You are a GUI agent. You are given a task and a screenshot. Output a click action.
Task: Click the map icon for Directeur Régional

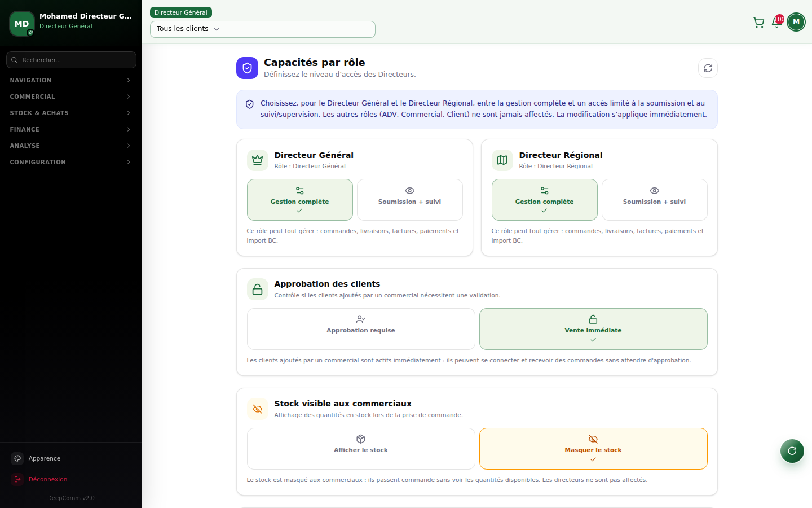click(502, 160)
